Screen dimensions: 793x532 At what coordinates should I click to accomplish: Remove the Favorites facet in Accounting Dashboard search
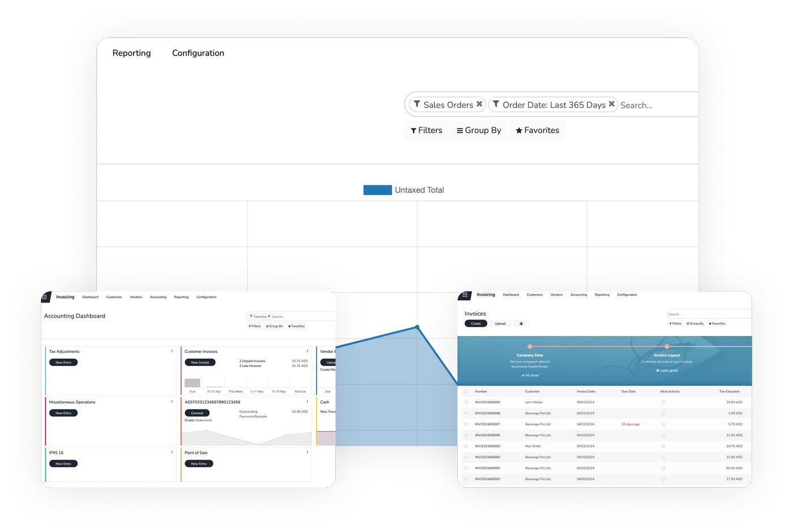(x=269, y=316)
